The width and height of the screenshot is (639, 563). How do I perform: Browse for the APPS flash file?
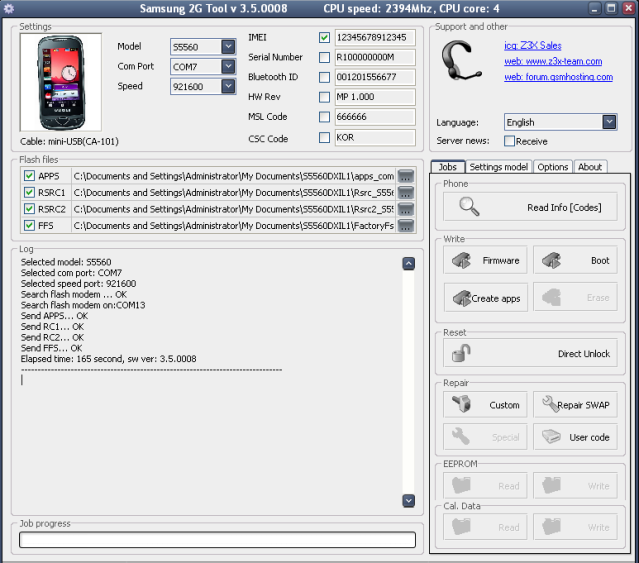tap(406, 176)
